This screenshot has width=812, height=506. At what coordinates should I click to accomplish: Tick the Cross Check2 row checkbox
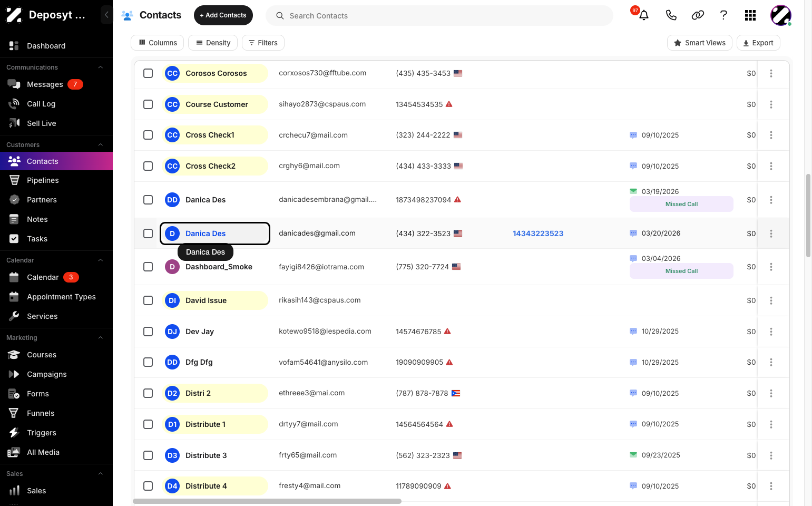point(148,166)
